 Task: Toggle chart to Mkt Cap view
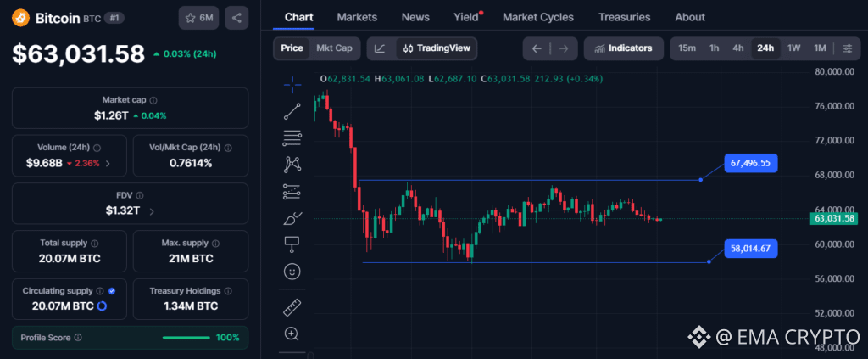pyautogui.click(x=334, y=48)
